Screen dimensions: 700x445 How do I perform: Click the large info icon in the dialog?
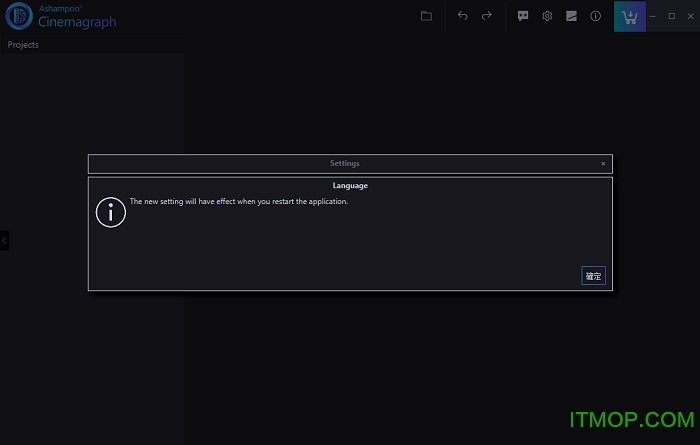111,212
